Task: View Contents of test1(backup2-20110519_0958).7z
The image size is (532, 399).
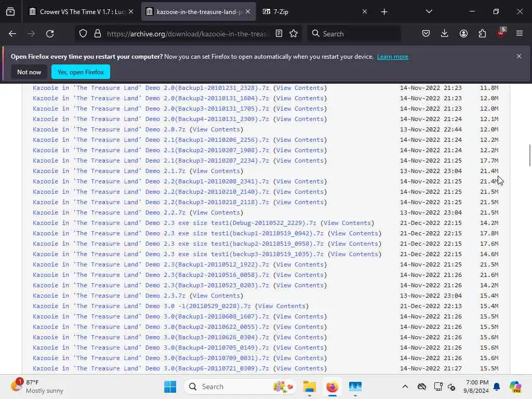Action: pyautogui.click(x=354, y=244)
